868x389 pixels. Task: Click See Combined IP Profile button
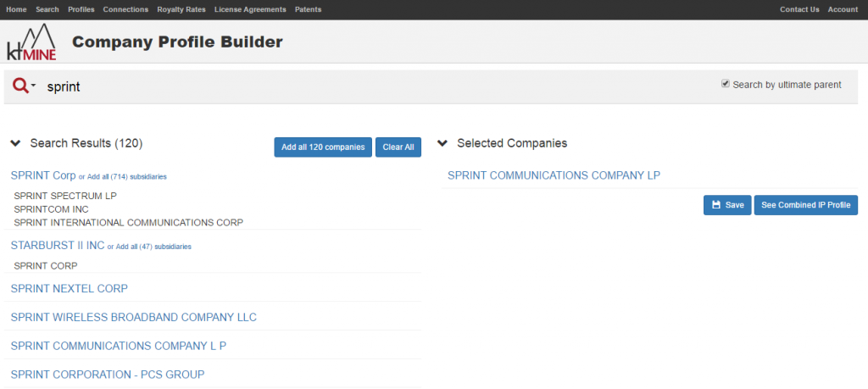[x=805, y=205]
